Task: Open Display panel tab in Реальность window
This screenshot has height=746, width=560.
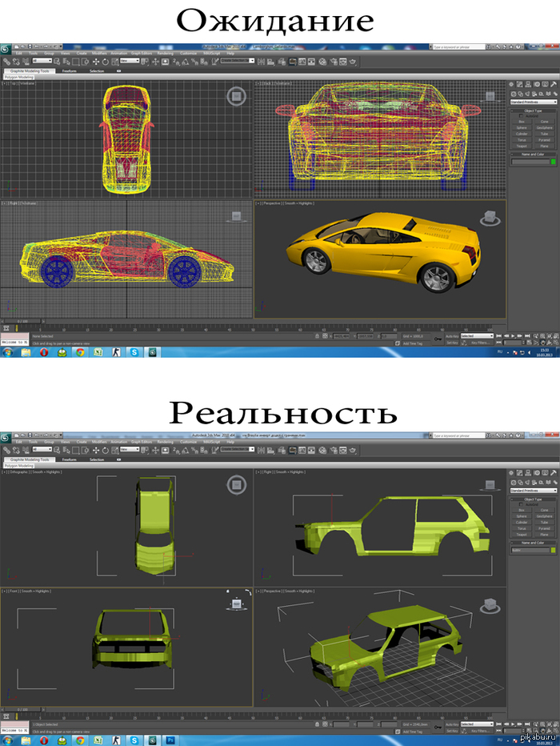Action: 546,472
